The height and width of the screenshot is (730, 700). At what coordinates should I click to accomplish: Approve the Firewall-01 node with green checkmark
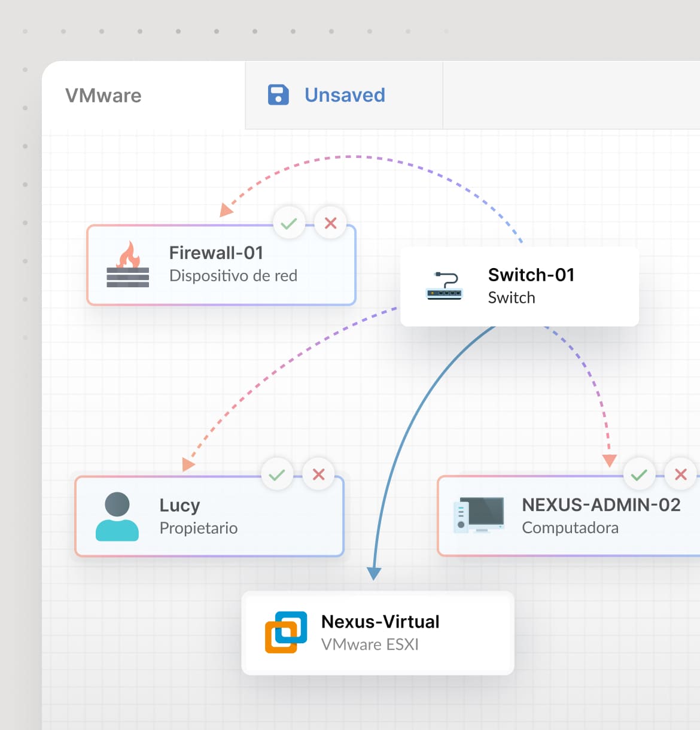(289, 223)
